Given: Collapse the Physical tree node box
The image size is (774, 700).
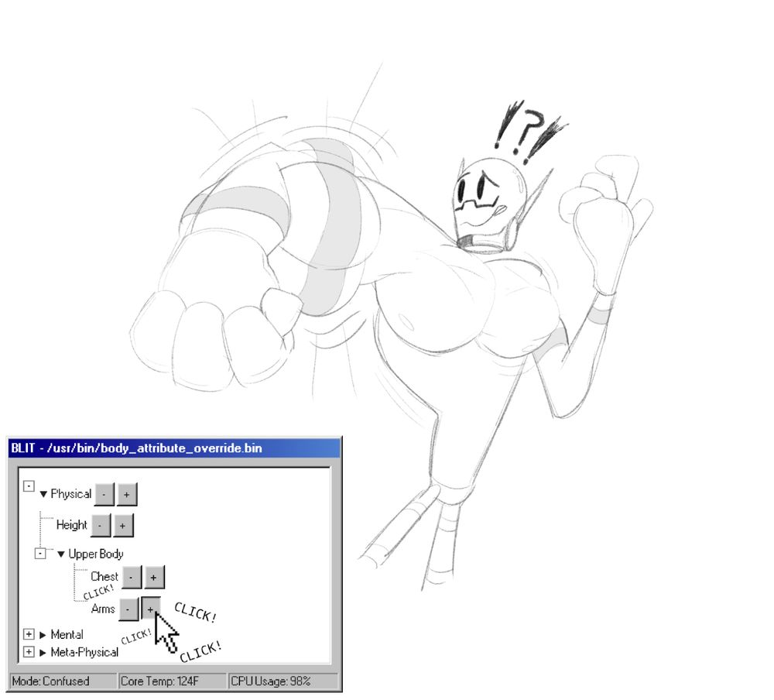Looking at the screenshot, I should [x=29, y=486].
